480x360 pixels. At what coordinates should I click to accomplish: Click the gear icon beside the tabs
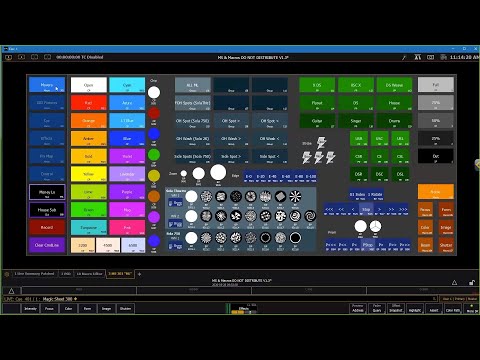coord(7,274)
